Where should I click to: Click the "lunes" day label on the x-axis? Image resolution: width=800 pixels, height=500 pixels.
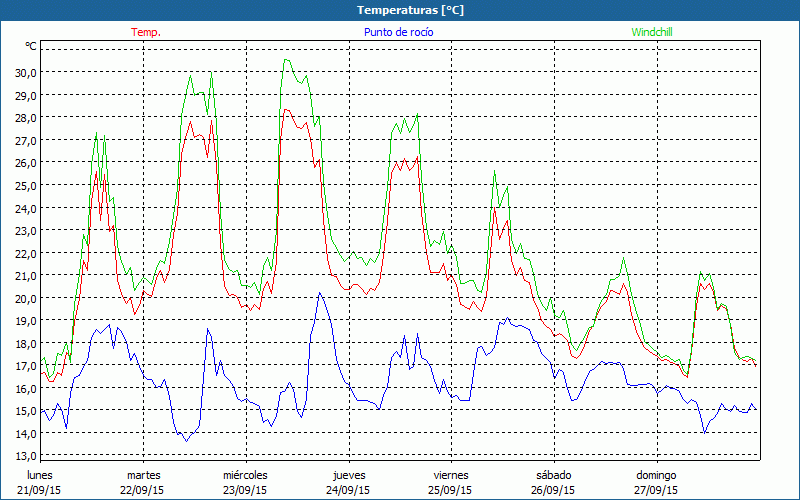[x=40, y=475]
